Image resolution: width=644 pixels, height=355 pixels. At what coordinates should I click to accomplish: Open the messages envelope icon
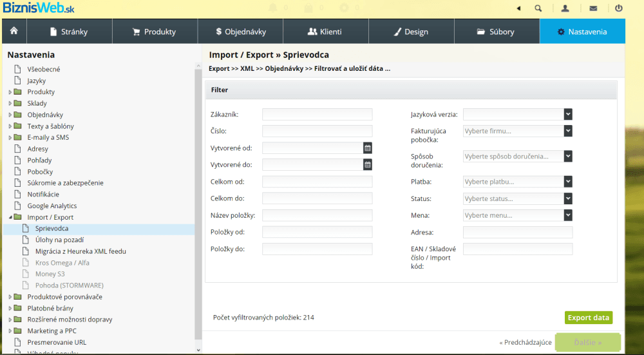click(x=593, y=8)
